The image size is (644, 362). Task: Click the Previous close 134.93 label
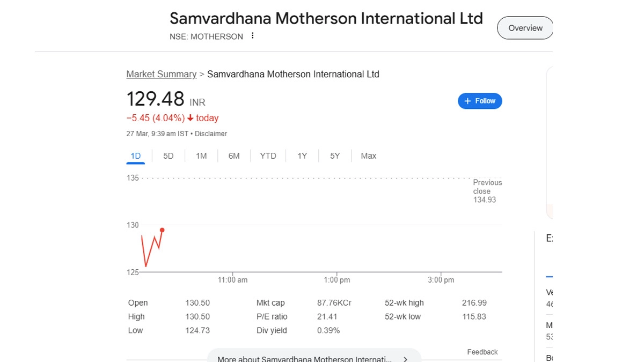pos(487,191)
